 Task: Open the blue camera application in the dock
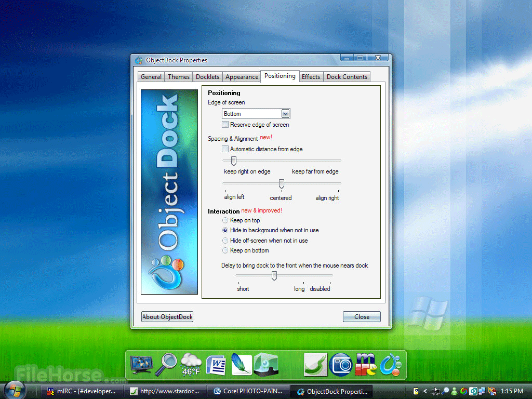[341, 365]
